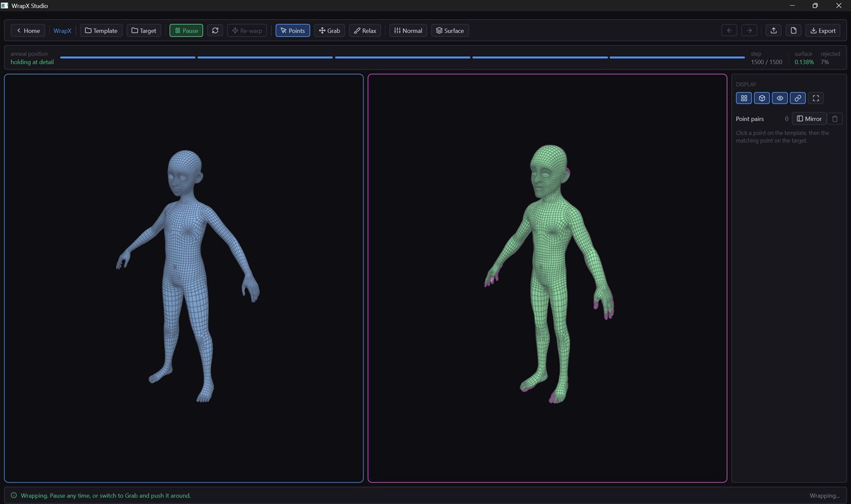Pause the wrapping process
Screen dimensions: 851x504
click(x=186, y=31)
